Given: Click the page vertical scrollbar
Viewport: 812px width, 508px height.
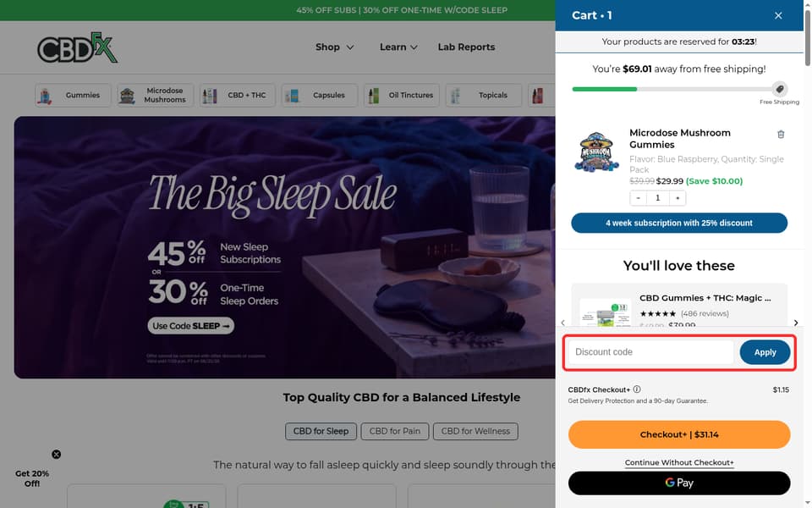Looking at the screenshot, I should point(807,39).
